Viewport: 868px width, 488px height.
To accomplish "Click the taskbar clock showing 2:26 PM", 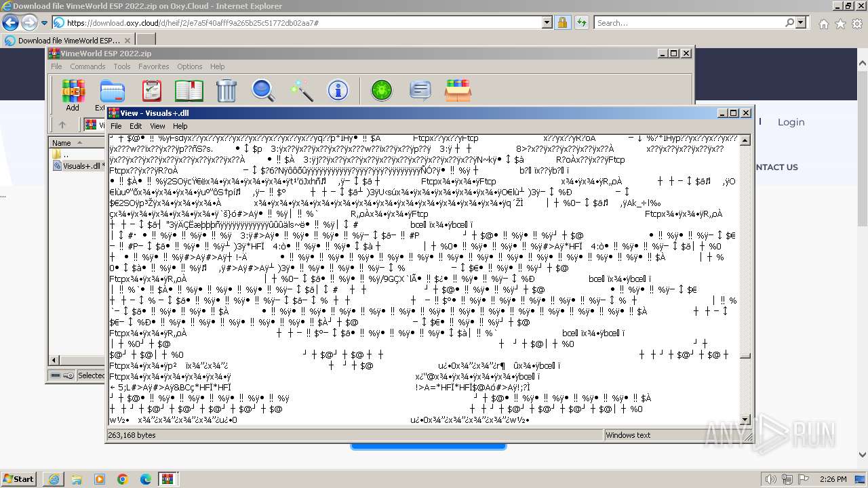I will (x=833, y=479).
